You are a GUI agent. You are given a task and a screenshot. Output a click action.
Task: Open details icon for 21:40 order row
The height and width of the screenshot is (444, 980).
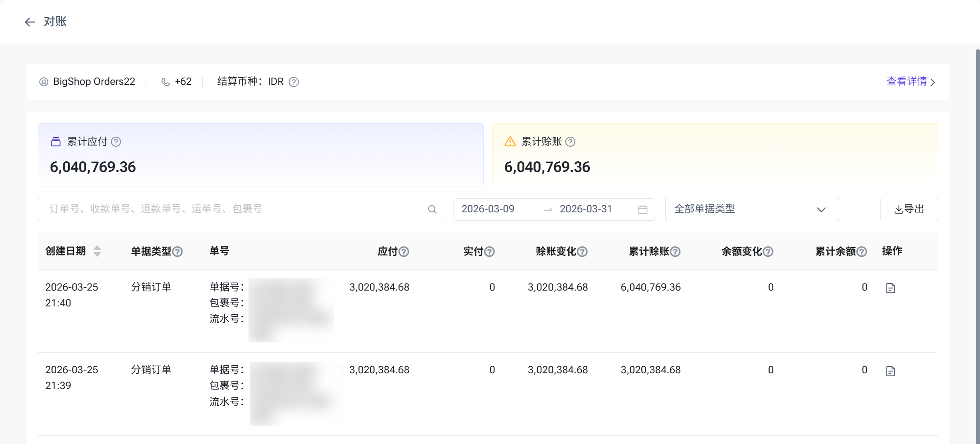click(x=890, y=288)
